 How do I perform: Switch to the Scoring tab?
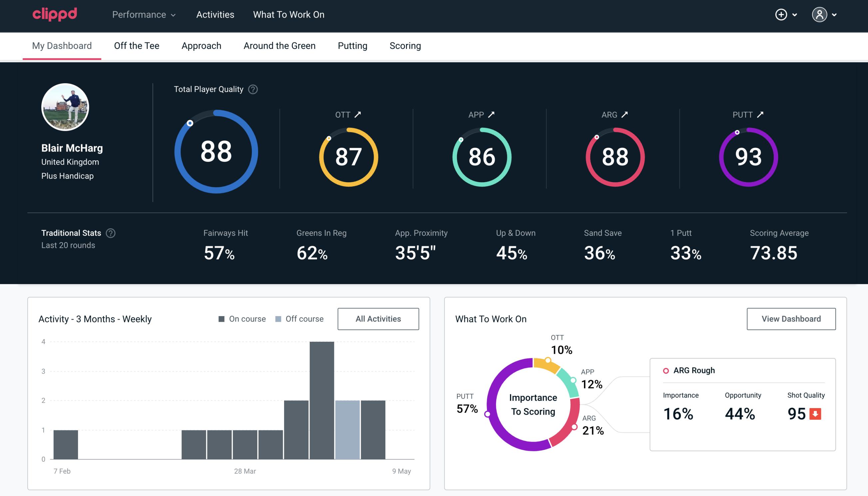[405, 45]
